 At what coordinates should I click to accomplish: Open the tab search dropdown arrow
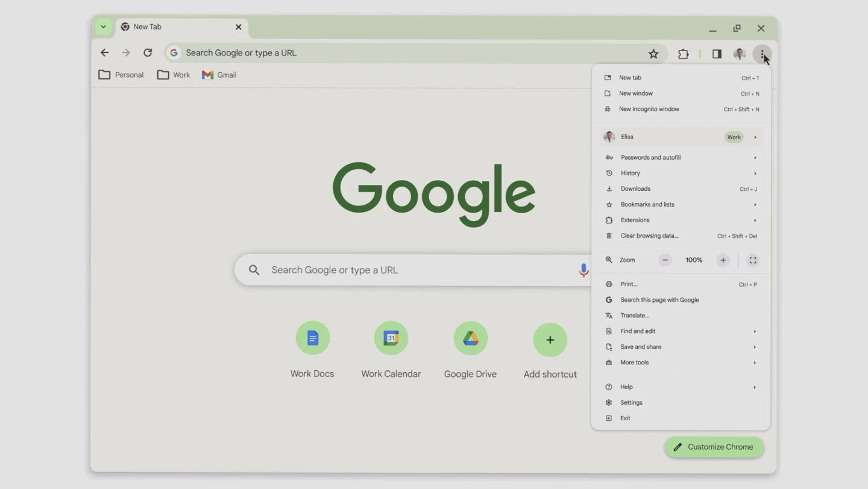coord(103,27)
